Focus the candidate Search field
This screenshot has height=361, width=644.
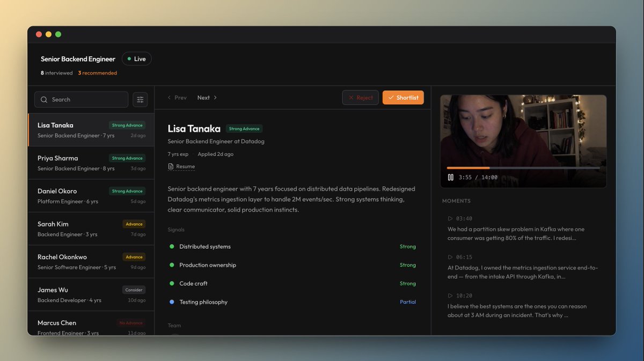coord(82,99)
